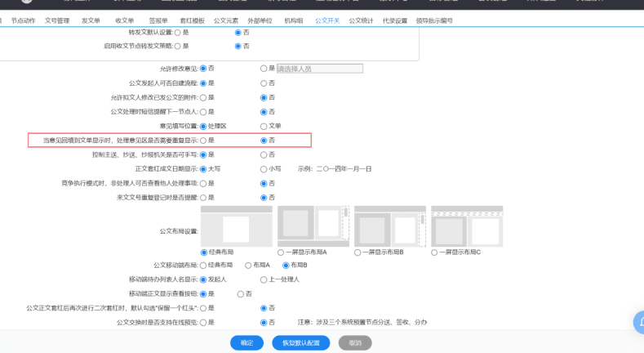Click the 一屏显示布局A preview thumbnail
Screen dimensions: 644x353
pyautogui.click(x=313, y=226)
